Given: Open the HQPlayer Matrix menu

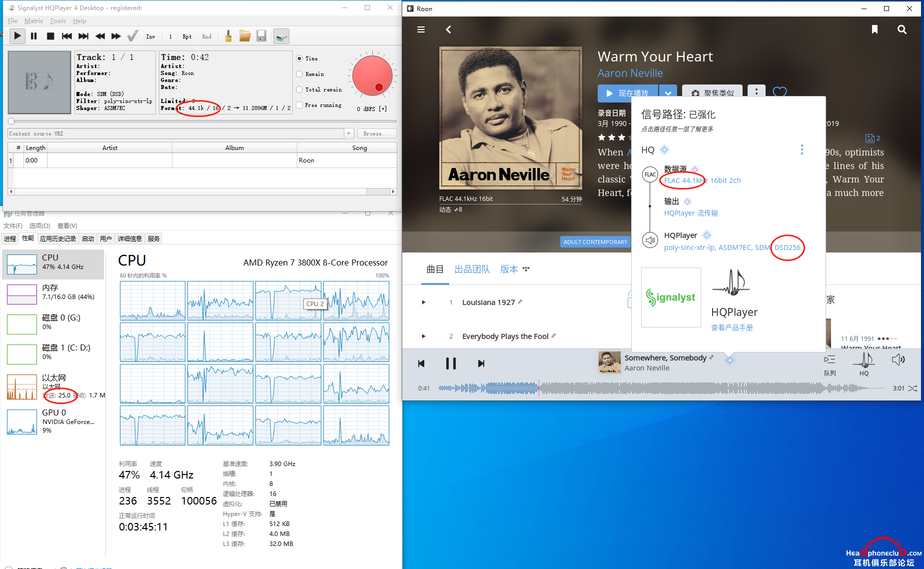Looking at the screenshot, I should (33, 20).
